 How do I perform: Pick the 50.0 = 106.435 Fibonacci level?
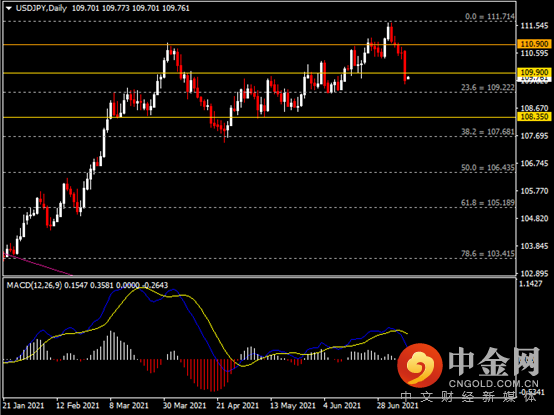click(x=488, y=167)
